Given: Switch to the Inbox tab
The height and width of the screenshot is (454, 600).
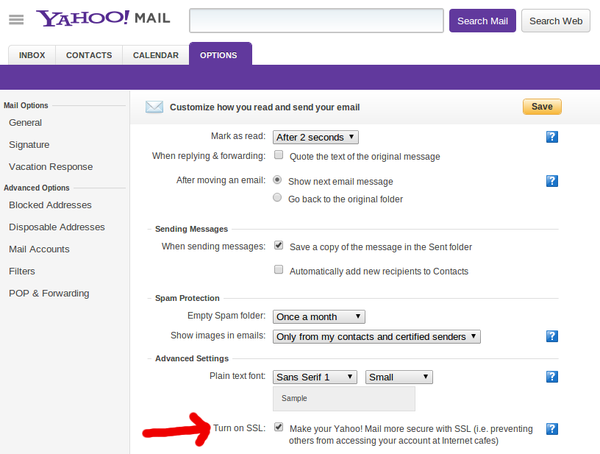Looking at the screenshot, I should coord(32,56).
